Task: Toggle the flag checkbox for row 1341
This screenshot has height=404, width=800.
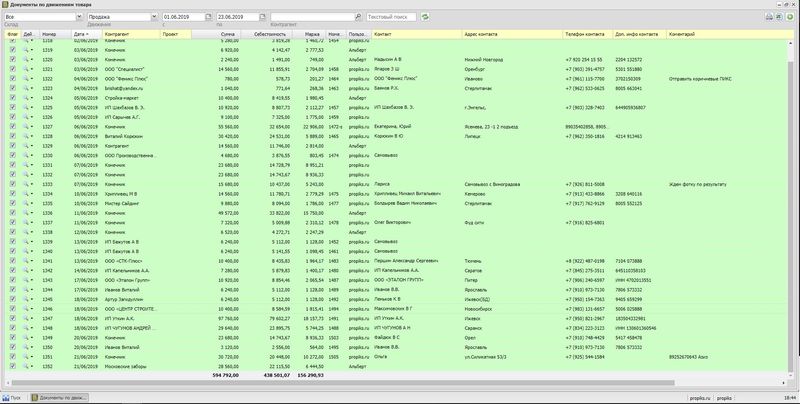Action: tap(13, 261)
